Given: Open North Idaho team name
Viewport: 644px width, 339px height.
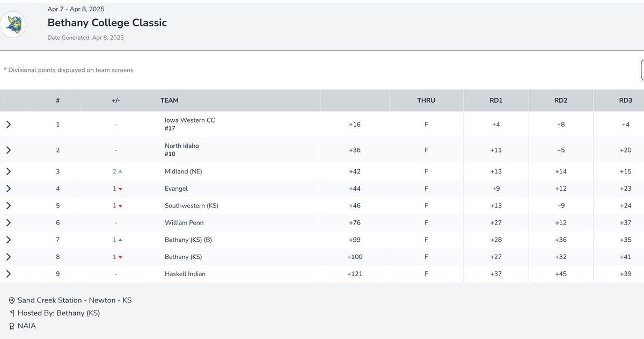Looking at the screenshot, I should (x=181, y=146).
